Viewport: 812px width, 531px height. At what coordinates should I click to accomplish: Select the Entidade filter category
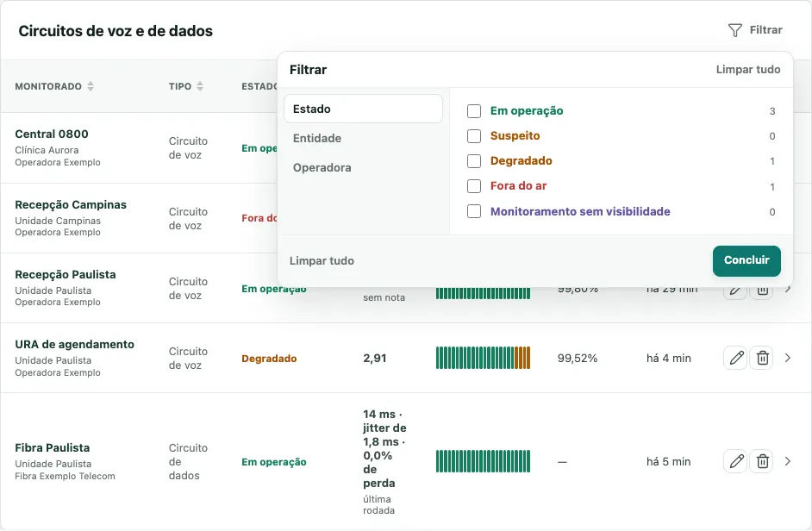click(x=363, y=138)
